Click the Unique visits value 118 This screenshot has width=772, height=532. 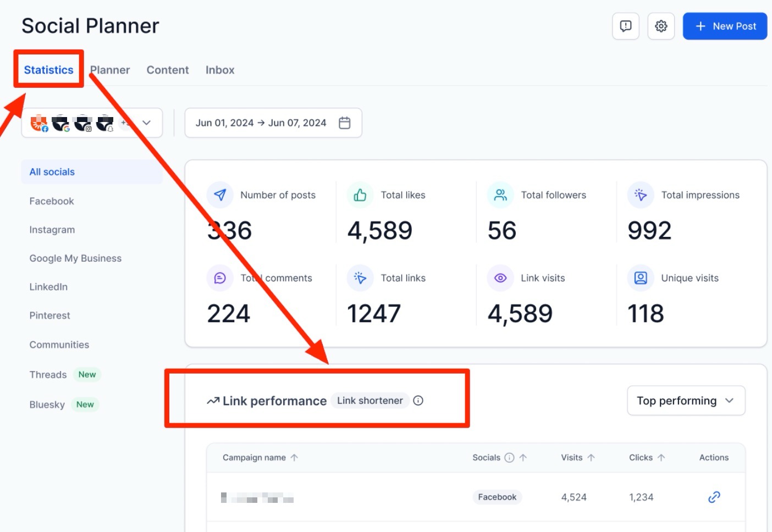click(646, 314)
